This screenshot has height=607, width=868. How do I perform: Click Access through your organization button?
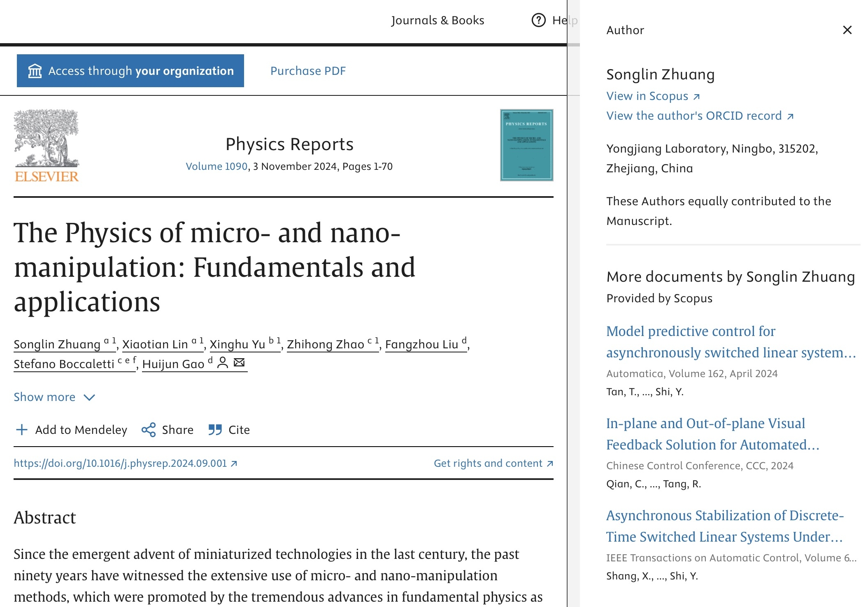pyautogui.click(x=130, y=71)
